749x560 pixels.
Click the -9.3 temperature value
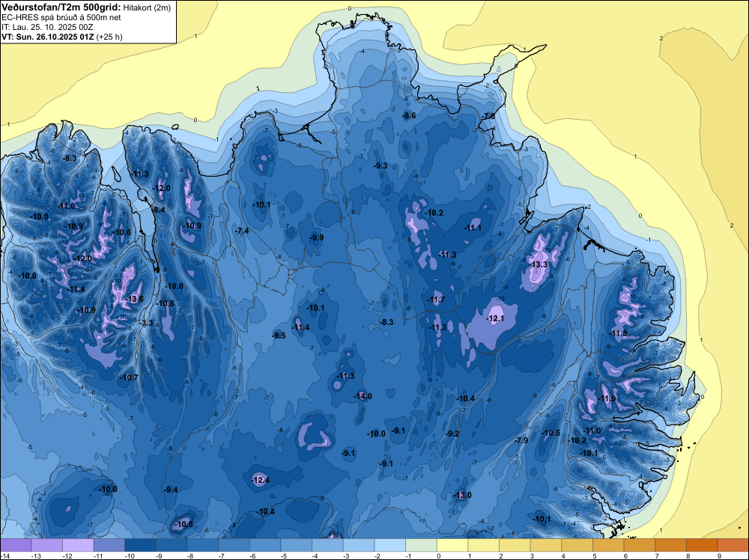point(380,165)
